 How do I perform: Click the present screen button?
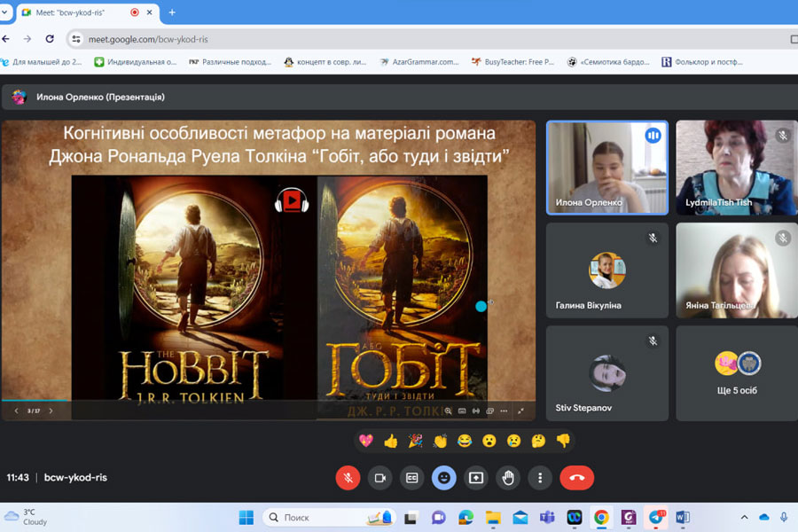[x=476, y=478]
